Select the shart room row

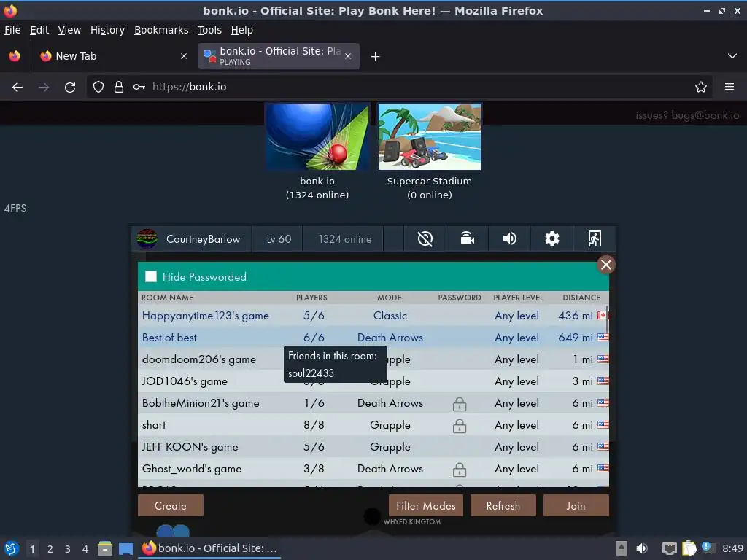pyautogui.click(x=373, y=425)
